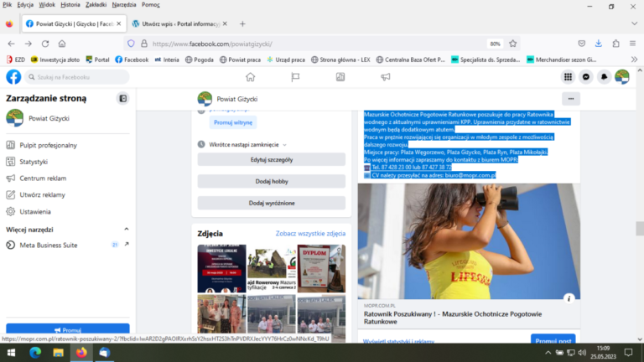This screenshot has width=644, height=362.
Task: Open Ads megaphone icon in top nav
Action: 385,77
